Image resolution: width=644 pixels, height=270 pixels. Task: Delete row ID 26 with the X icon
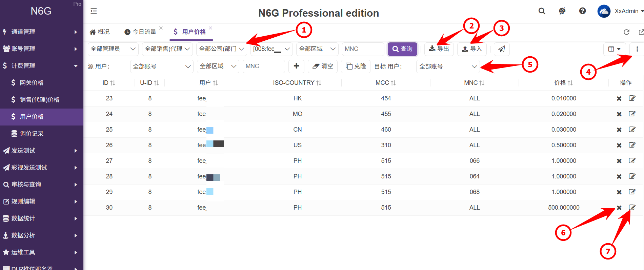pos(619,145)
